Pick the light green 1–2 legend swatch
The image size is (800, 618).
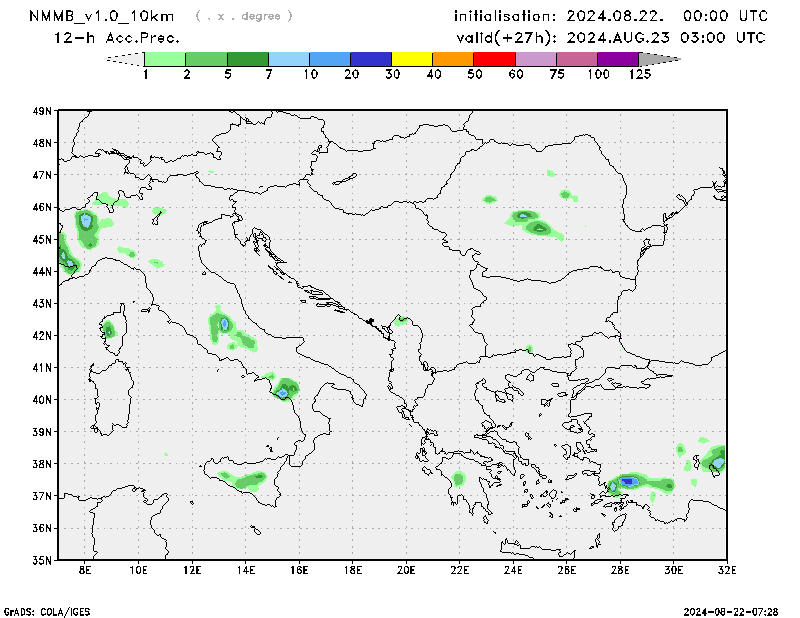click(x=166, y=59)
